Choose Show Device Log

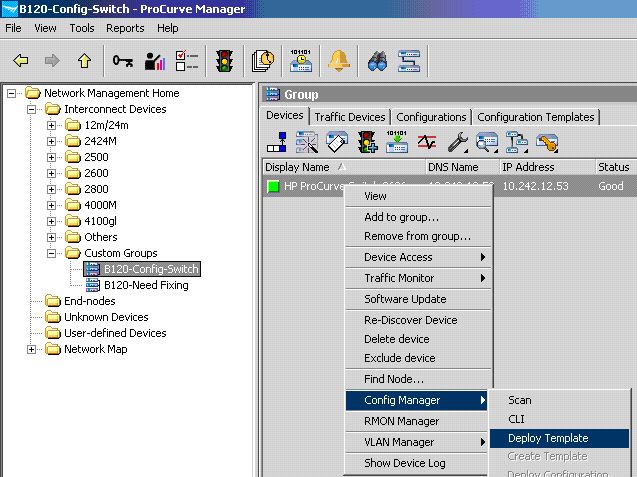[x=416, y=463]
